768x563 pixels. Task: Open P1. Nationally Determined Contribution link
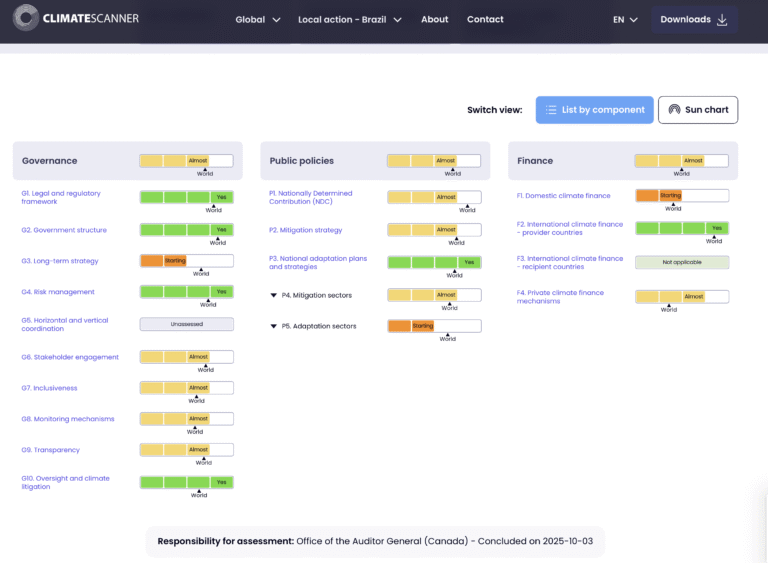(x=310, y=197)
